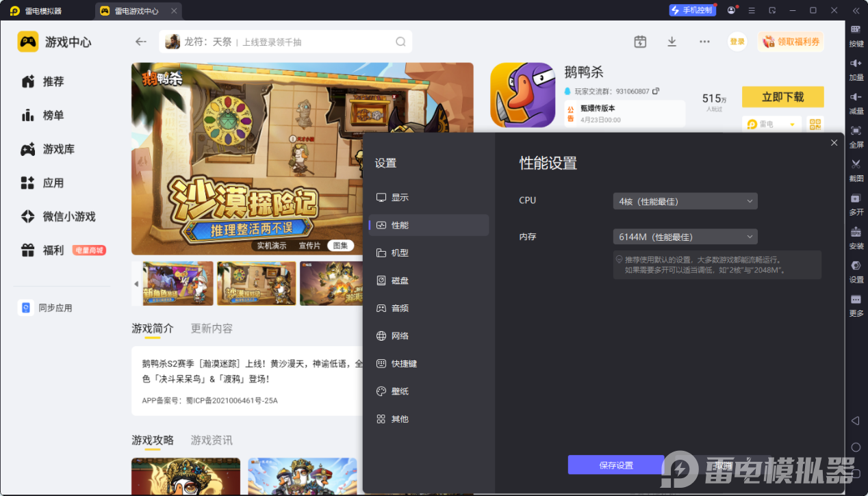Tap the Android home circle button
Screen dimensions: 868x496
click(856, 447)
